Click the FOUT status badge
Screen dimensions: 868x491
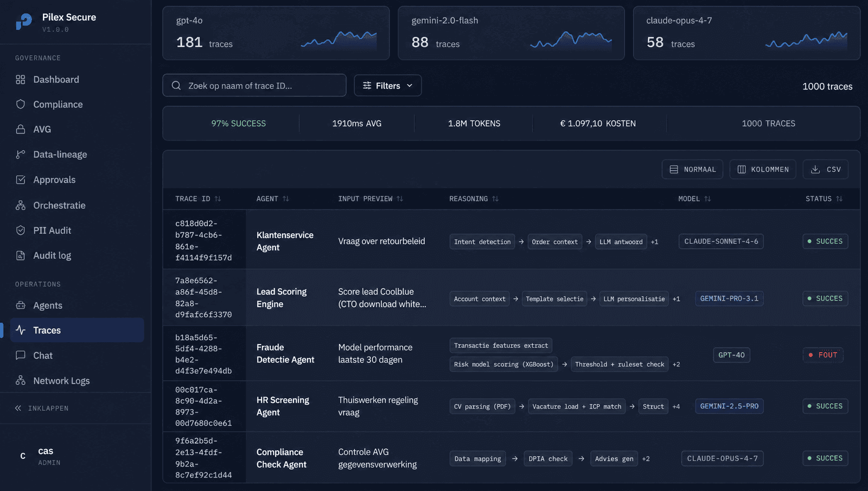823,355
